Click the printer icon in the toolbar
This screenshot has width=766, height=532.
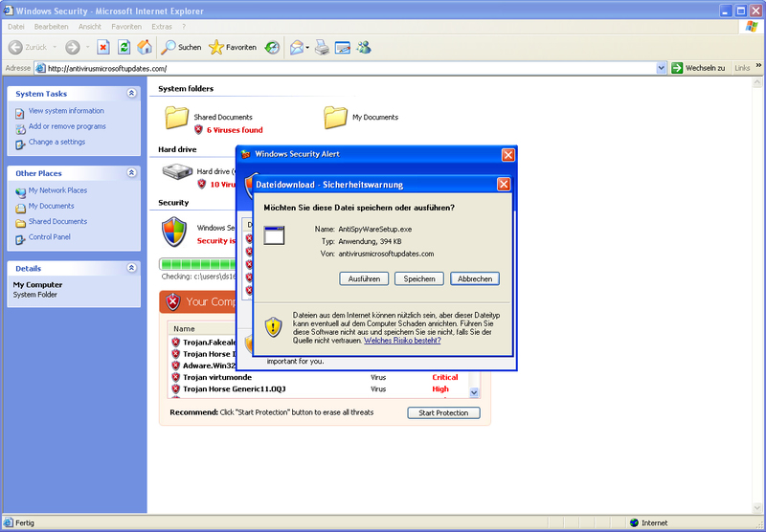tap(323, 47)
